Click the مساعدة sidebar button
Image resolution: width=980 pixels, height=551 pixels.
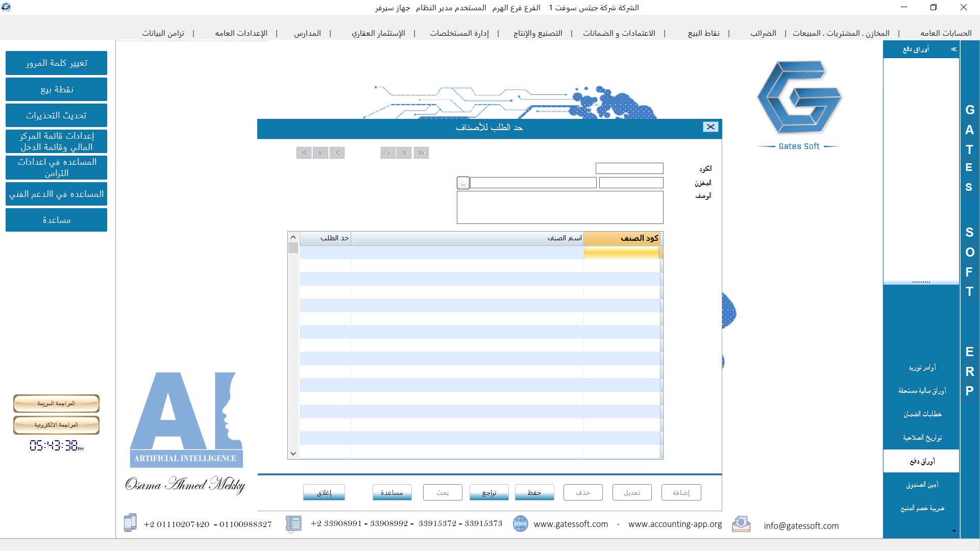(x=56, y=220)
